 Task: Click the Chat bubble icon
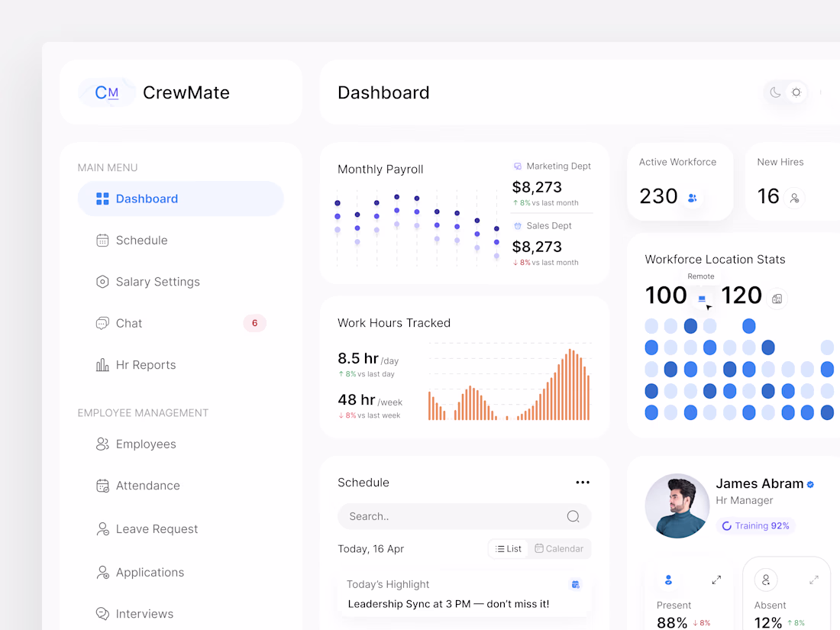(102, 324)
